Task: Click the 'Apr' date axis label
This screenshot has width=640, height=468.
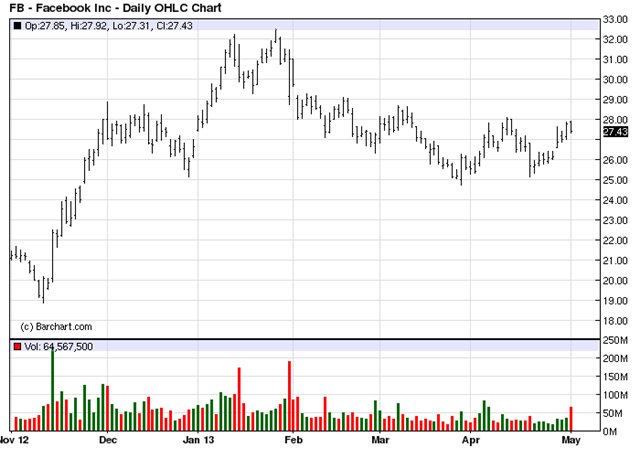Action: tap(471, 440)
